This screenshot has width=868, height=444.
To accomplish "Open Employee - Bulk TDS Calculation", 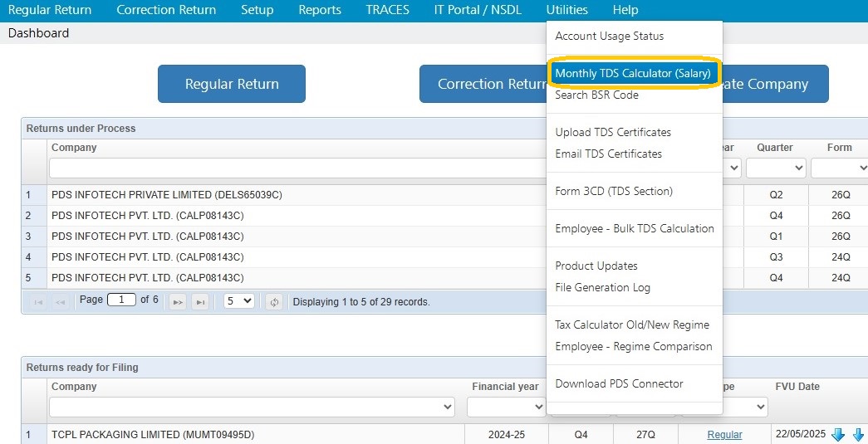I will point(635,228).
